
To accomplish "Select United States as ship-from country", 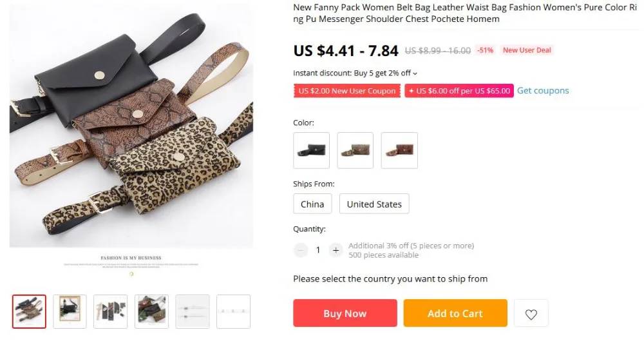I will [374, 204].
